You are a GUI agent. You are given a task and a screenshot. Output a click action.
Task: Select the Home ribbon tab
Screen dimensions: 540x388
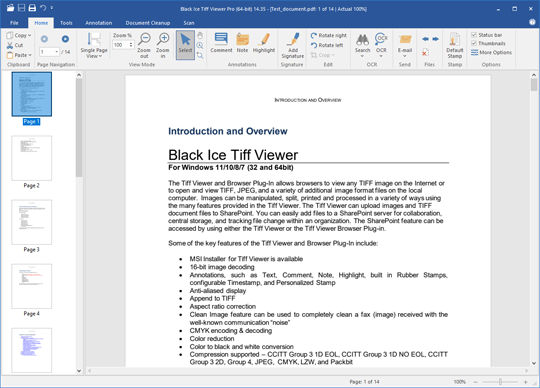tap(41, 23)
